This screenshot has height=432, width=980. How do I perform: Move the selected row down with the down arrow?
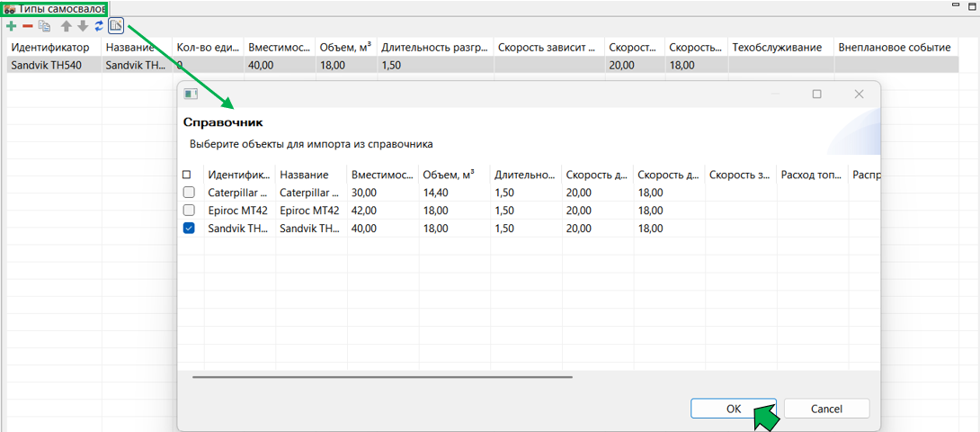83,26
